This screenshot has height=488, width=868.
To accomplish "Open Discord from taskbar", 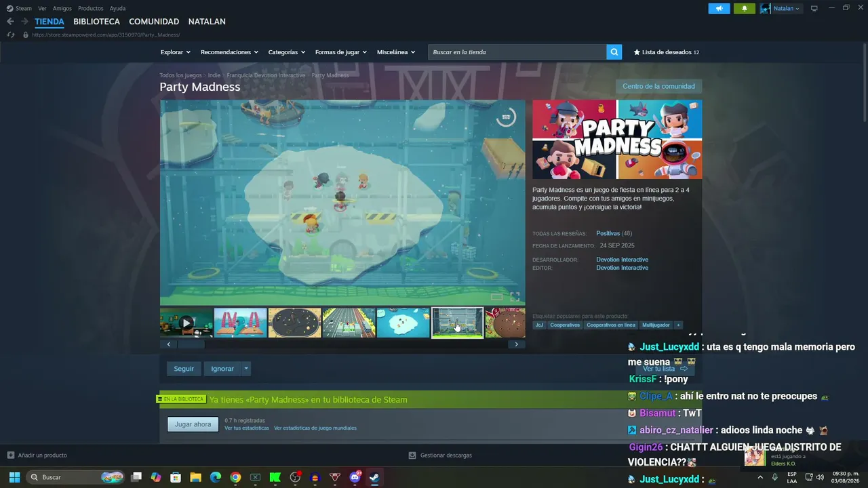I will 355,477.
